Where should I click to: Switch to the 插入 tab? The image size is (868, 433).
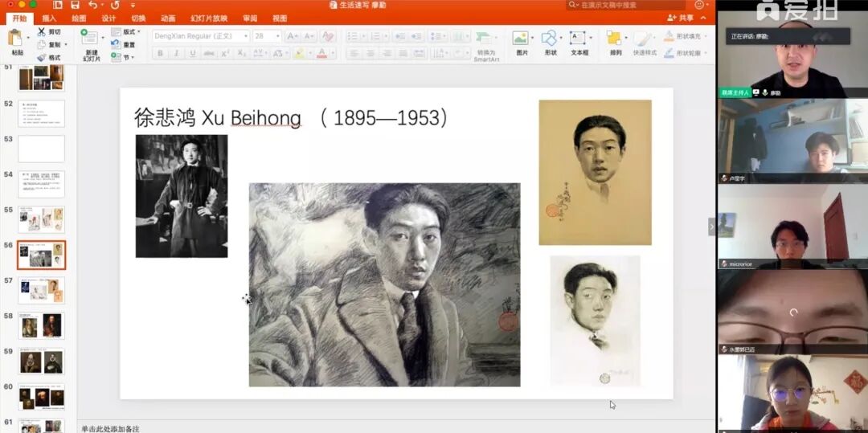pos(49,18)
